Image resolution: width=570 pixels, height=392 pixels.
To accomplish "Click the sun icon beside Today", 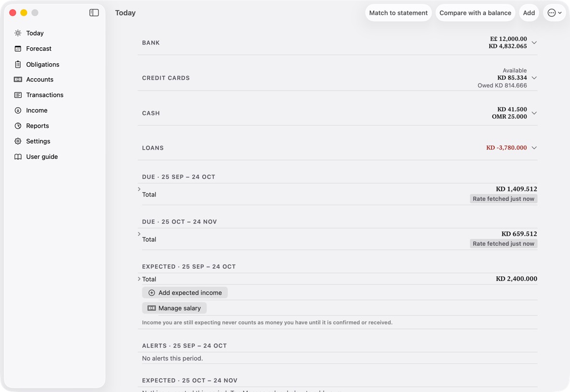I will pos(18,33).
